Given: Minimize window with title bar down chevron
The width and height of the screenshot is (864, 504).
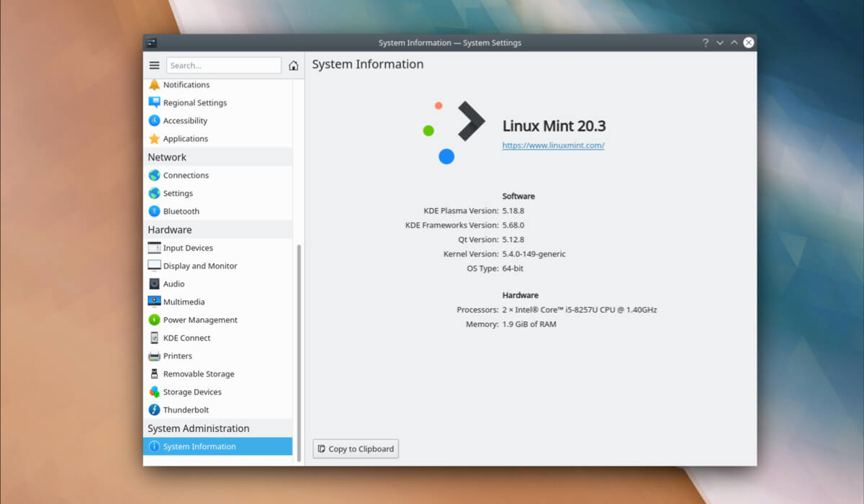Looking at the screenshot, I should (x=719, y=42).
